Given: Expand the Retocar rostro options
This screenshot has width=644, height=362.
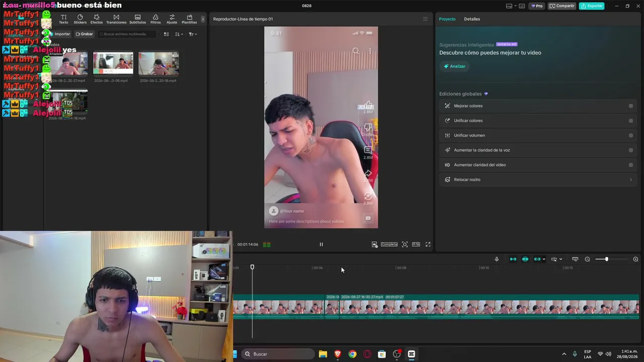Looking at the screenshot, I should click(x=631, y=179).
